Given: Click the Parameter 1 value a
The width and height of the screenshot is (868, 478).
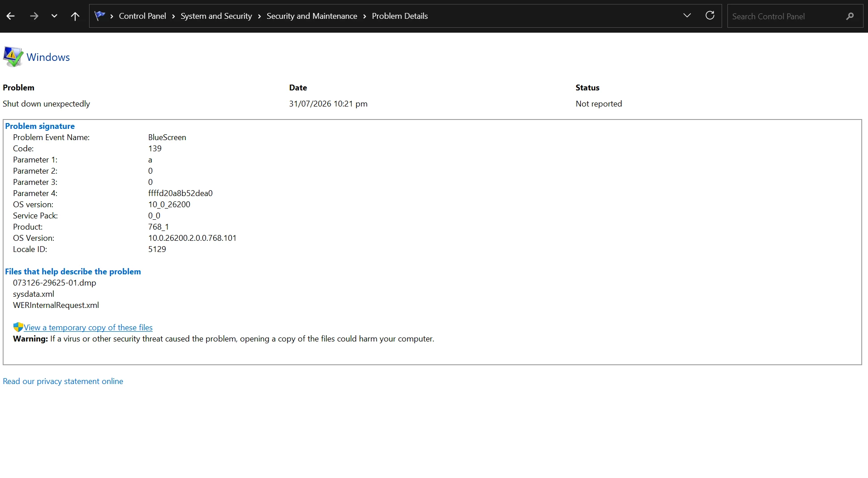Looking at the screenshot, I should pyautogui.click(x=150, y=160).
